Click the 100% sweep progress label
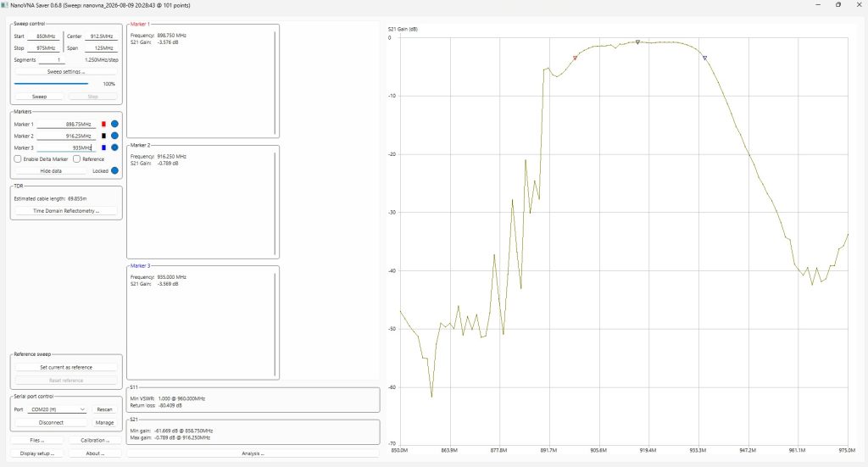The image size is (868, 467). (x=109, y=84)
